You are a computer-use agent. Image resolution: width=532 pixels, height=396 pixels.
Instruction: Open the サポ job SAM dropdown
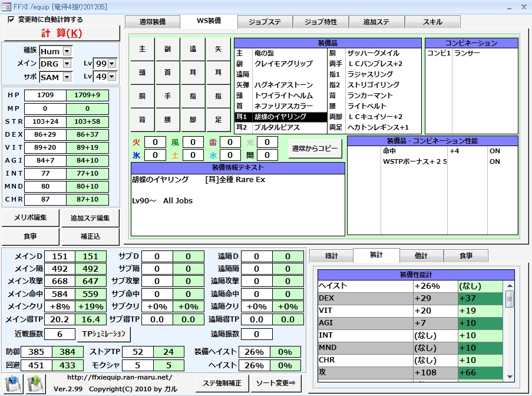67,77
